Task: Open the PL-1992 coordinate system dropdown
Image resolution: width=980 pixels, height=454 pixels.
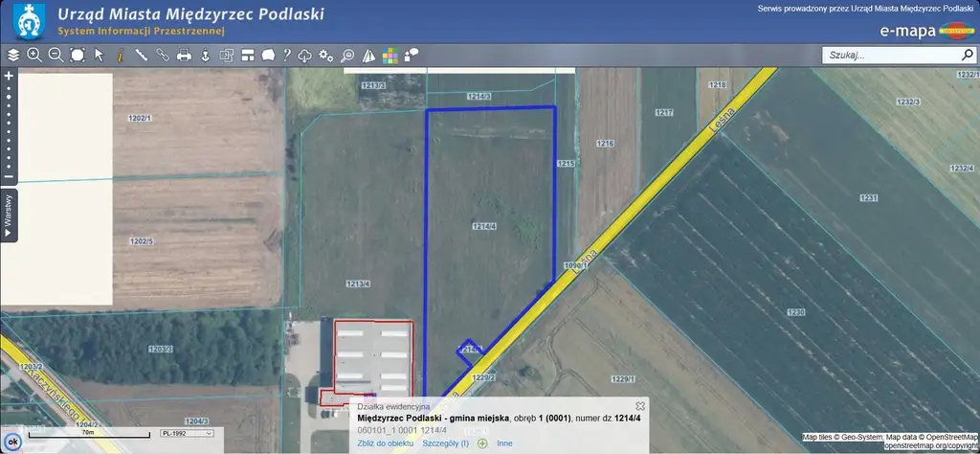Action: [x=187, y=433]
